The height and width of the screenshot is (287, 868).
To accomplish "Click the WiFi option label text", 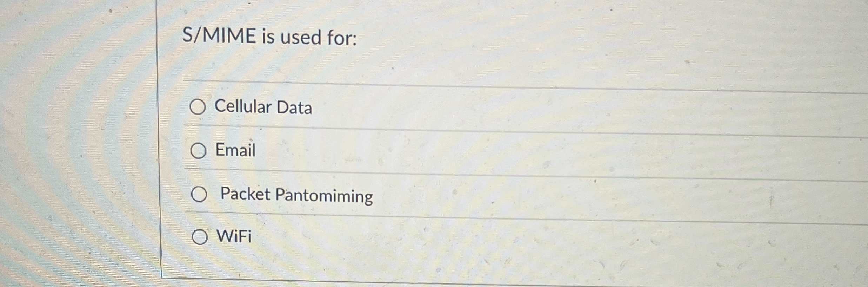I will [234, 237].
